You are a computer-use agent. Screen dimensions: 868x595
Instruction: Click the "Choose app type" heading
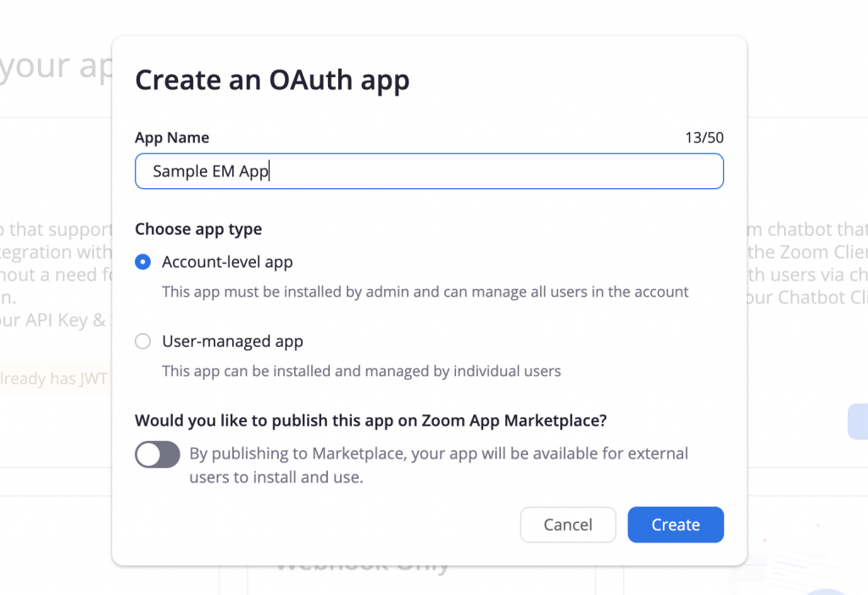click(x=198, y=229)
